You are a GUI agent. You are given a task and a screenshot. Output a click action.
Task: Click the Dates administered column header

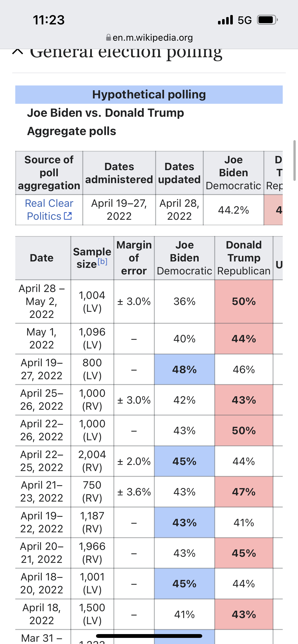(119, 173)
